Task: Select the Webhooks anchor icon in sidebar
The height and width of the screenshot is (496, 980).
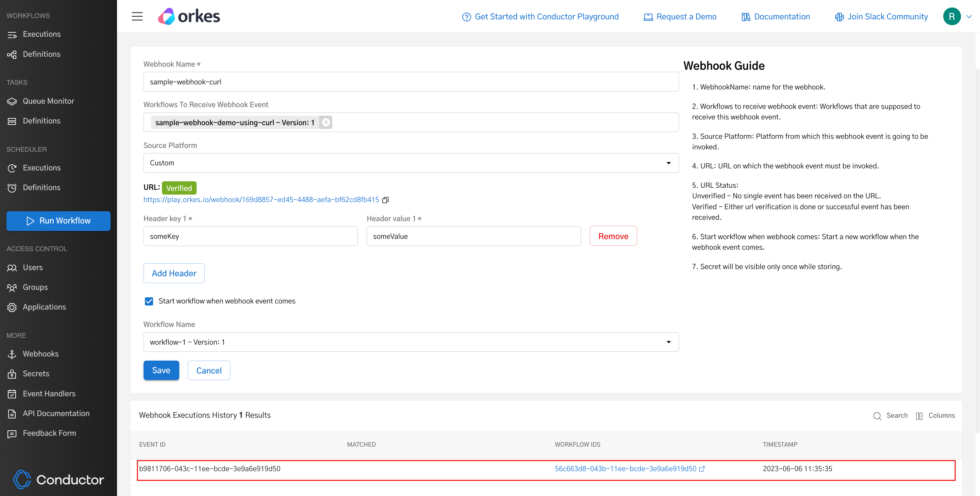Action: click(12, 354)
